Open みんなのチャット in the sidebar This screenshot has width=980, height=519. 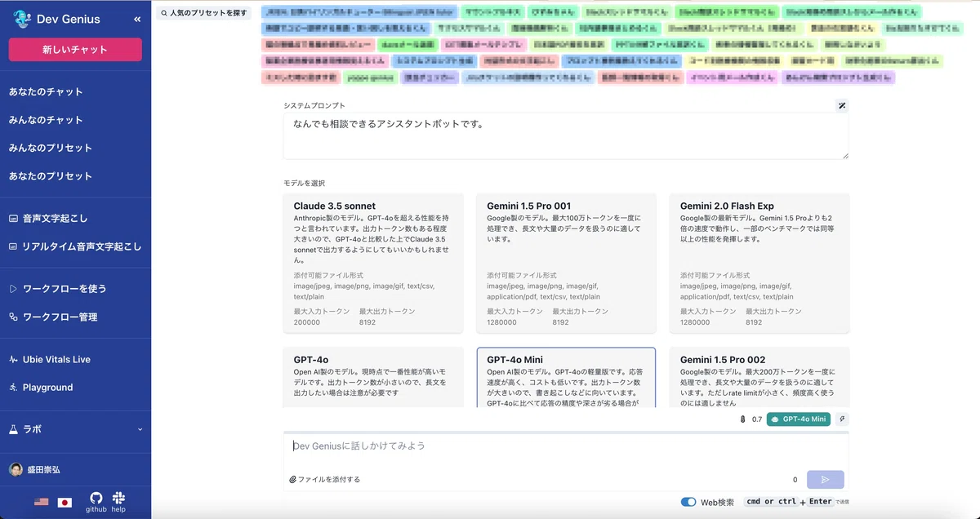(46, 120)
